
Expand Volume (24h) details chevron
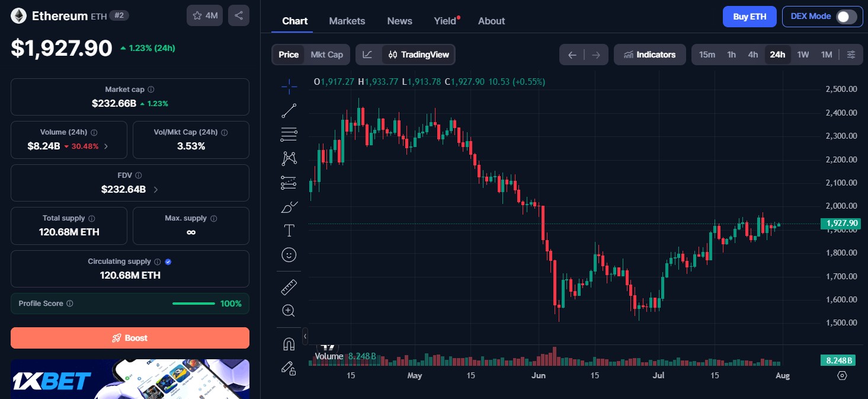pos(106,146)
